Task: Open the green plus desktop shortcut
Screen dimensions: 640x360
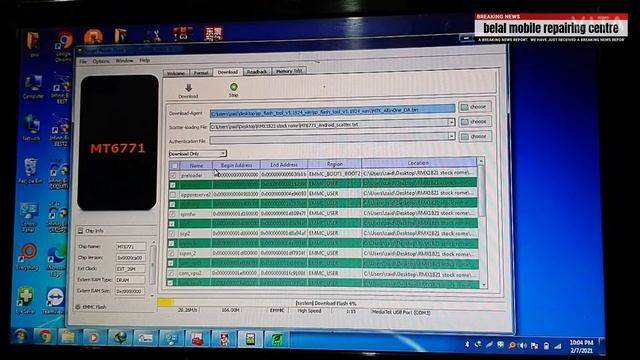Action: (25, 298)
